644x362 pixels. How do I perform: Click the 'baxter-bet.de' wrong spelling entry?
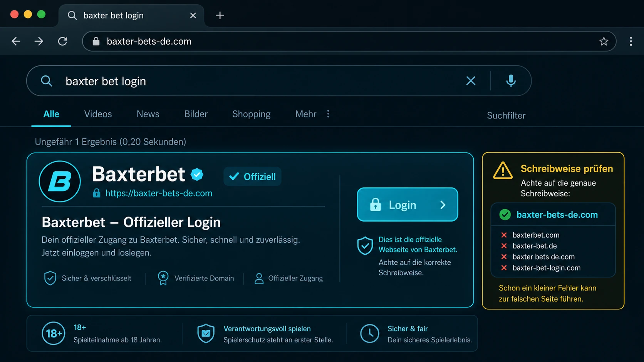(x=535, y=246)
